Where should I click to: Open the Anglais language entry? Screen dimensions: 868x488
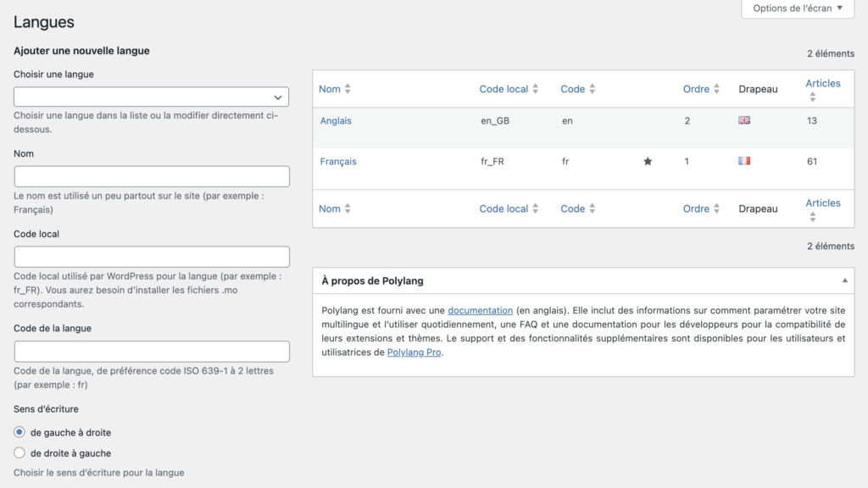coord(336,121)
